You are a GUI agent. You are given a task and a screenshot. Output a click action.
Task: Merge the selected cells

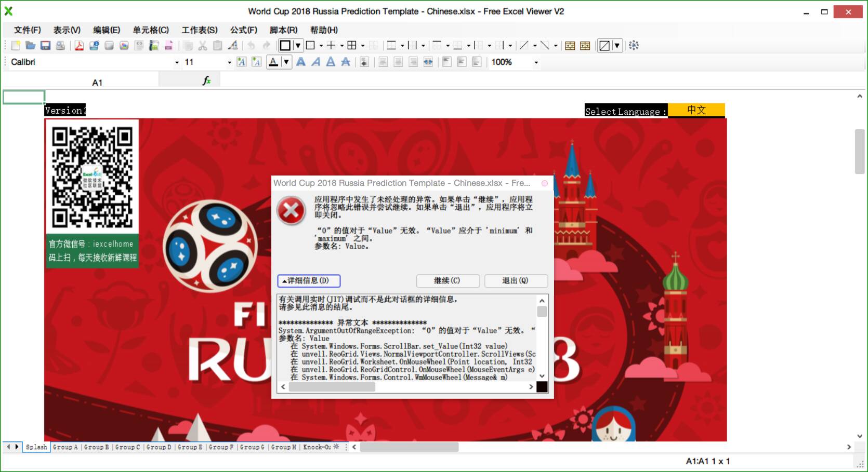pos(570,46)
